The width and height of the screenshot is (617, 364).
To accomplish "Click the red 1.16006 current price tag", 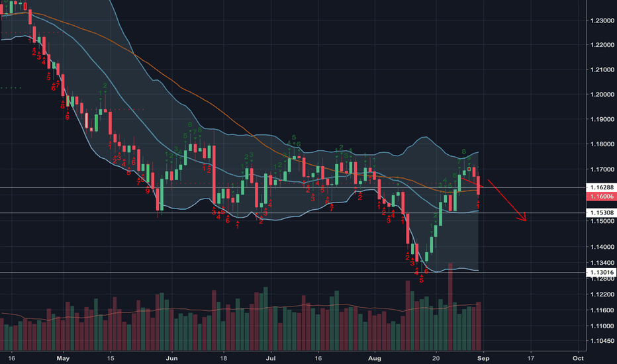I will pos(601,197).
